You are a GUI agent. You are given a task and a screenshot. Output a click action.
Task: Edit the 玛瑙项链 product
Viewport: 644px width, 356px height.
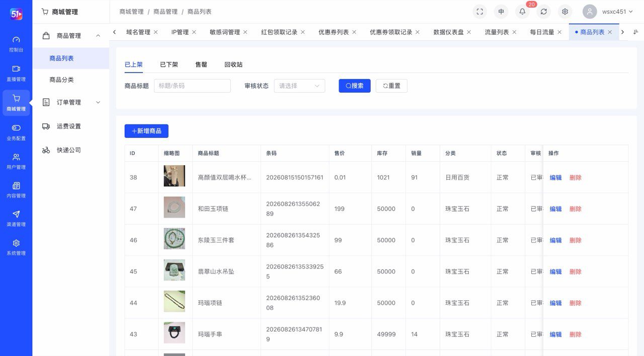click(555, 303)
